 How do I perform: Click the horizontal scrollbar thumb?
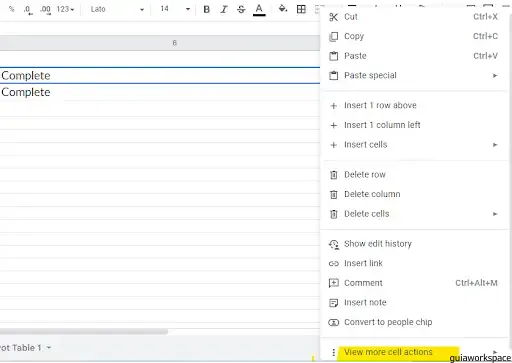pyautogui.click(x=84, y=332)
